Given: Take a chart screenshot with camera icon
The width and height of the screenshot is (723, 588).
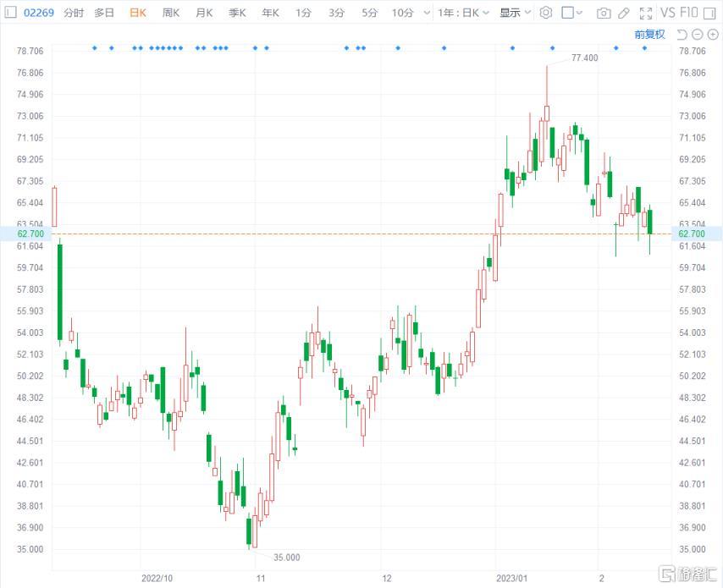Looking at the screenshot, I should coord(604,13).
